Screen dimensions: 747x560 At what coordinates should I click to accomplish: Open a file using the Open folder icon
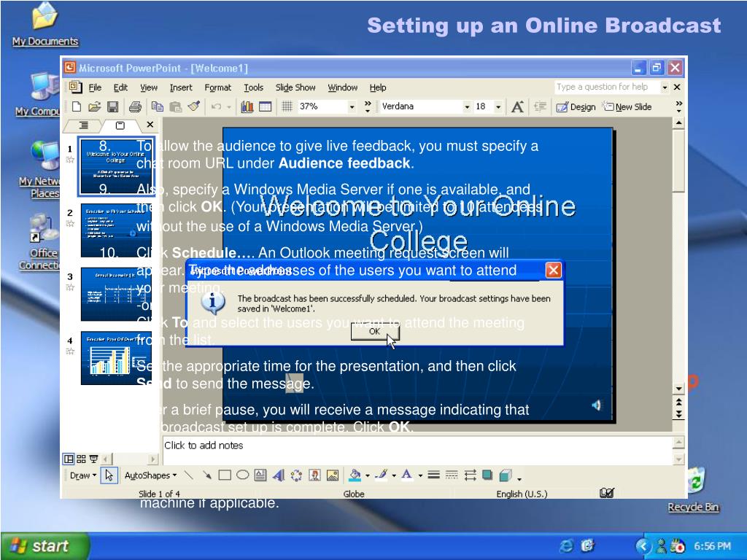[94, 106]
